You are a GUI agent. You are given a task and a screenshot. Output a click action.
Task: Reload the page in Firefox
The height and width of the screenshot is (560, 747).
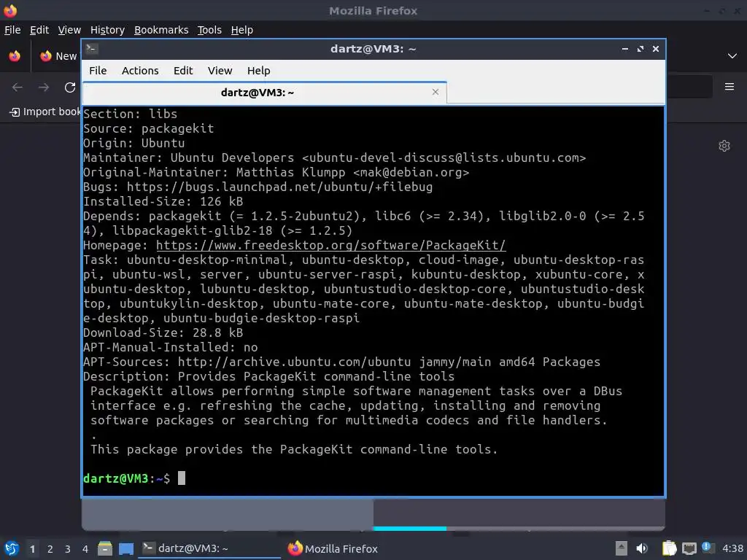pyautogui.click(x=70, y=87)
